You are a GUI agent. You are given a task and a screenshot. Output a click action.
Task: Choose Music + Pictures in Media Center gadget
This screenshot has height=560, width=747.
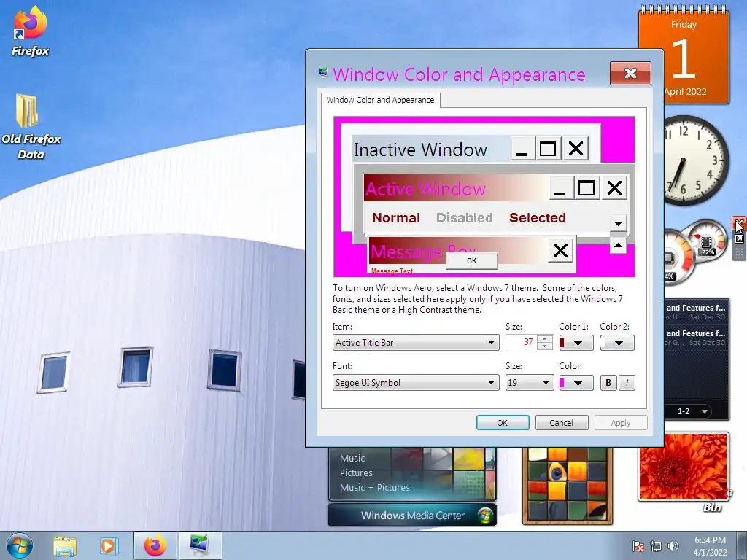pos(375,488)
